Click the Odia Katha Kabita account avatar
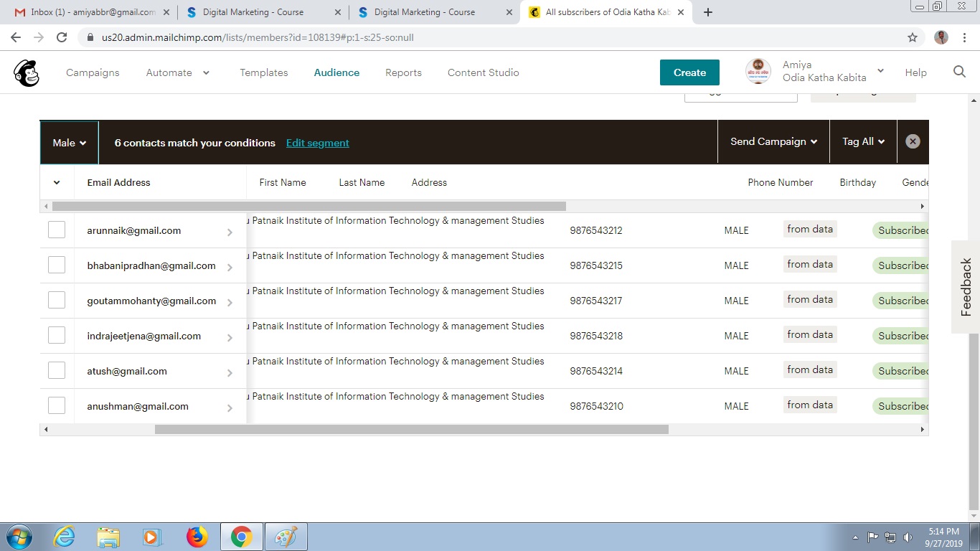The width and height of the screenshot is (980, 551). tap(758, 72)
